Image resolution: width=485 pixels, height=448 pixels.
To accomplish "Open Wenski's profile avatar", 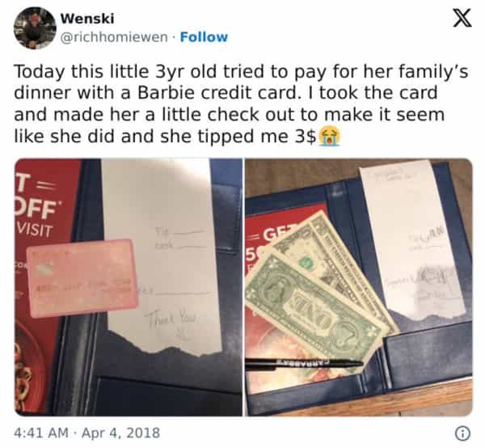I will click(35, 28).
